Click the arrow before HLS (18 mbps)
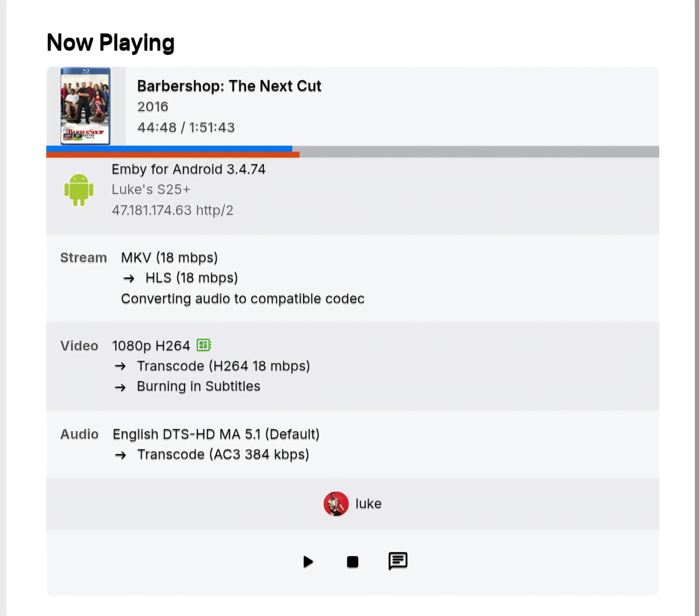This screenshot has width=699, height=616. [x=129, y=279]
